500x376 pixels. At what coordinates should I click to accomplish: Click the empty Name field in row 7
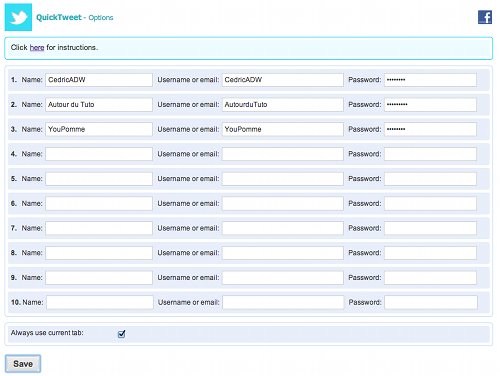99,228
